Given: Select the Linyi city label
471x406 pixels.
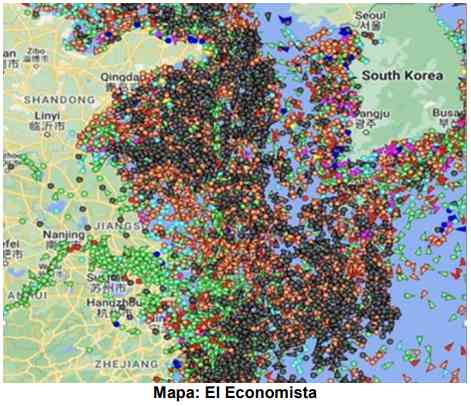Looking at the screenshot, I should click(47, 116).
